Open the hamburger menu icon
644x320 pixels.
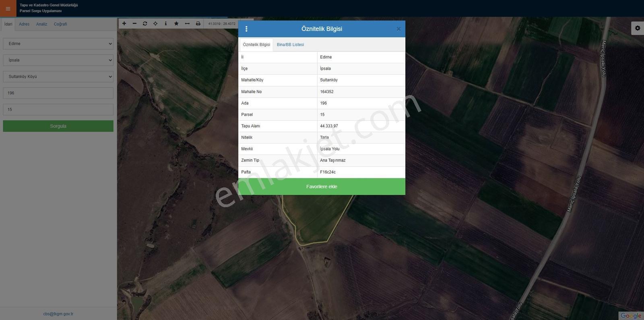coord(8,8)
